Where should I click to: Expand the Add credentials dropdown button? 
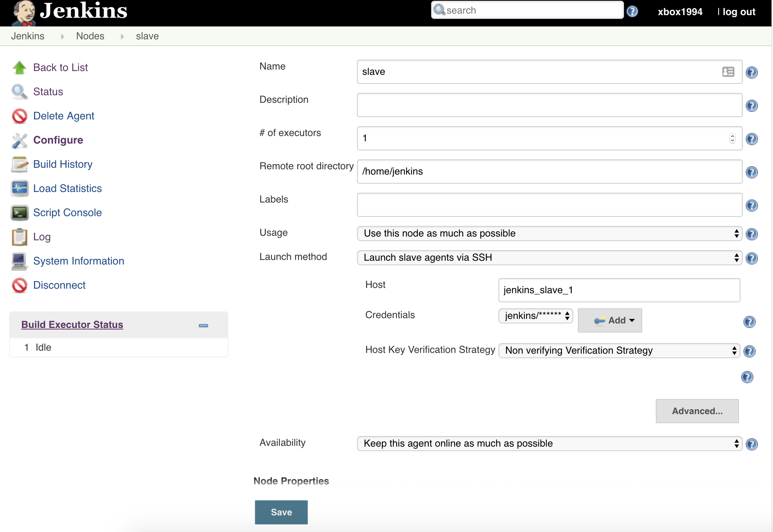(610, 320)
